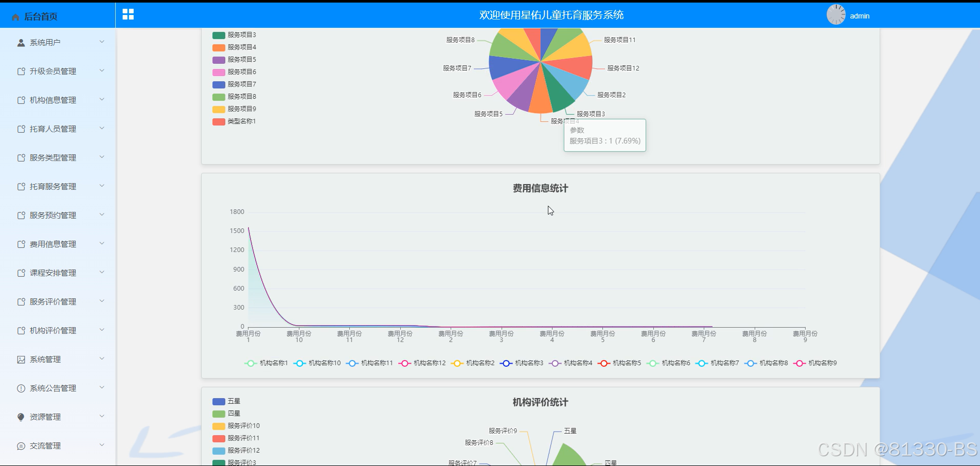
Task: Expand the 系统用户 menu chevron
Action: (x=102, y=42)
